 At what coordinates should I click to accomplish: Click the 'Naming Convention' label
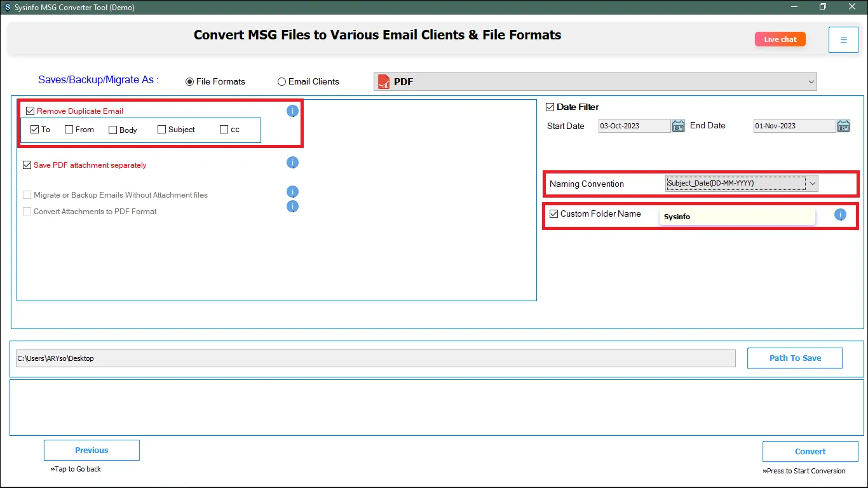[x=587, y=184]
